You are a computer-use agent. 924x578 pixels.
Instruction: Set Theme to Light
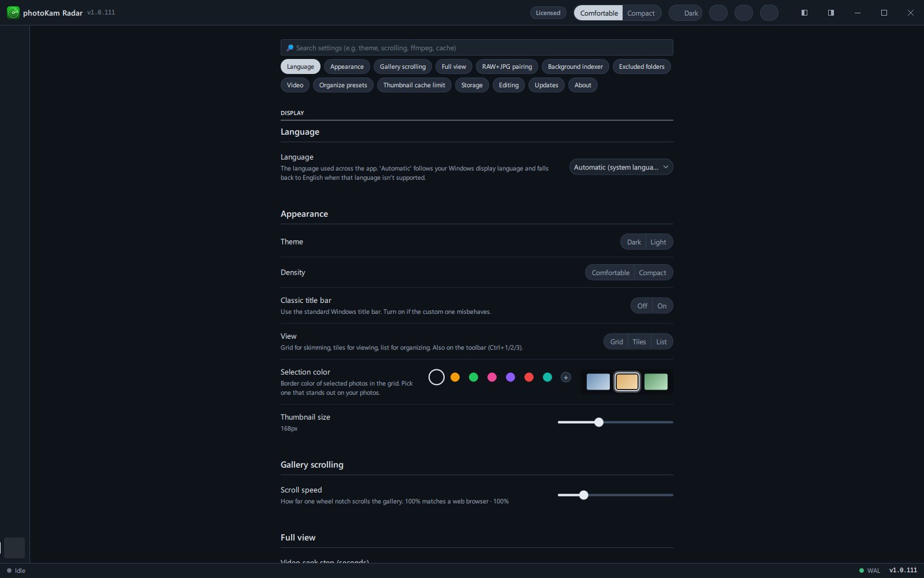tap(658, 242)
